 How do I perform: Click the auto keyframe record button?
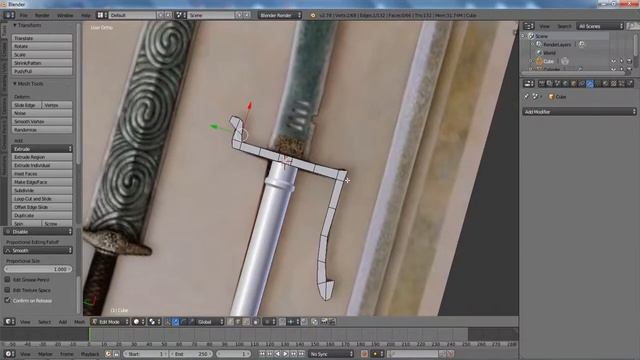[364, 354]
